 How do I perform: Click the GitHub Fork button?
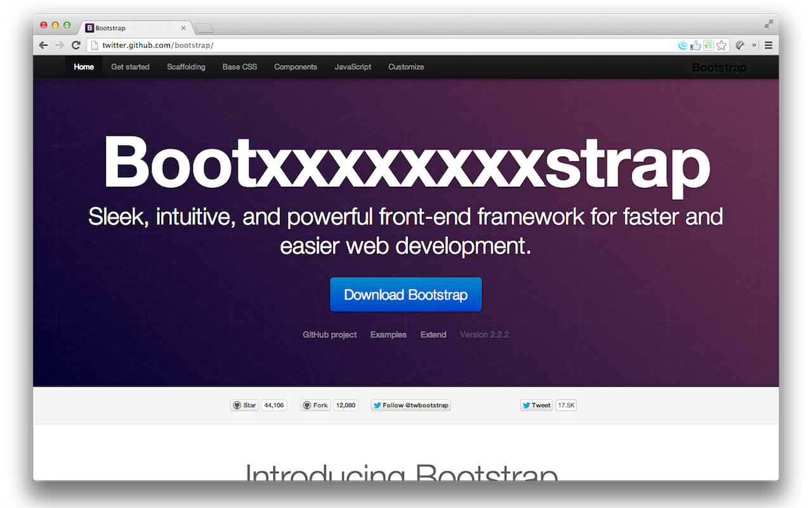point(315,405)
